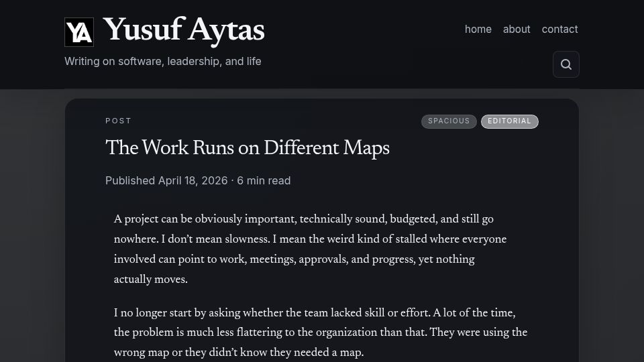Click the paragraph starting A project can be

coord(310,249)
